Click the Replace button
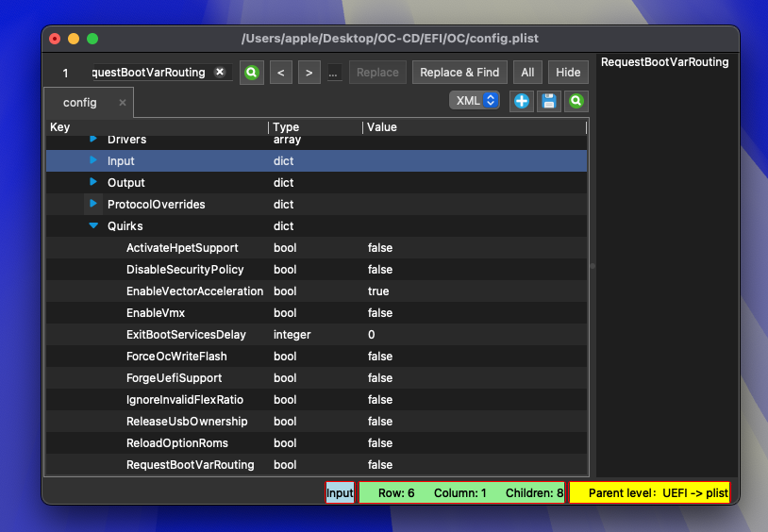Image resolution: width=768 pixels, height=532 pixels. coord(377,73)
